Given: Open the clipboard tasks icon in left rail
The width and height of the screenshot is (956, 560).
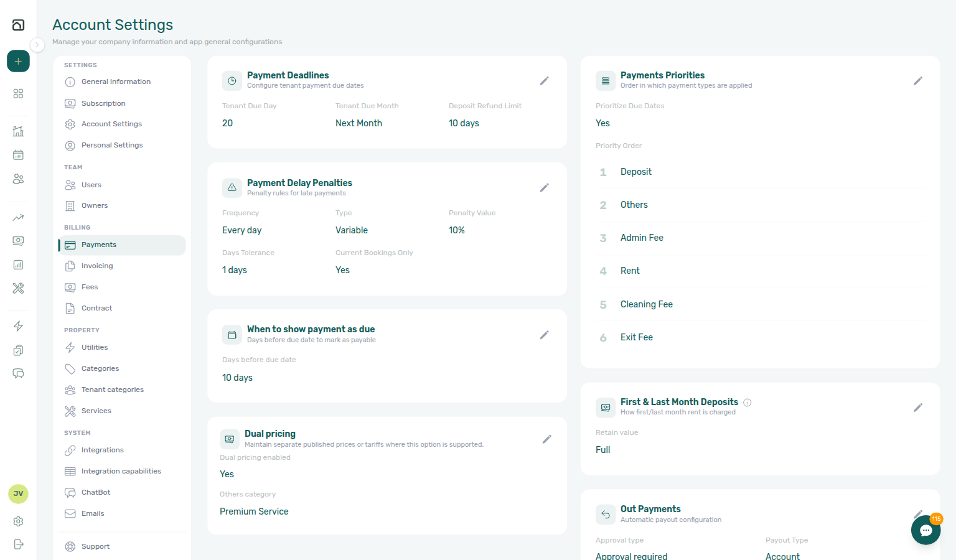Looking at the screenshot, I should click(x=18, y=350).
